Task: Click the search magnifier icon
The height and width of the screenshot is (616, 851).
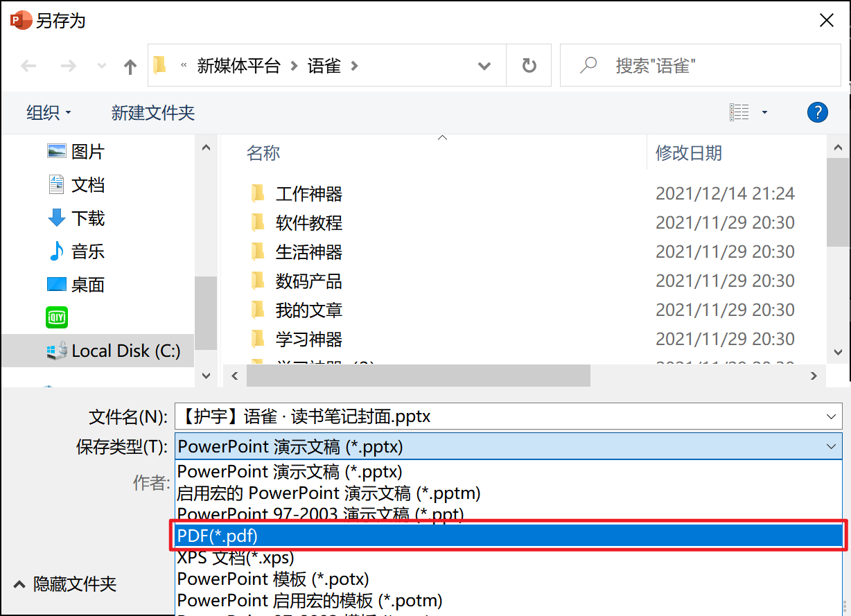Action: pos(588,65)
